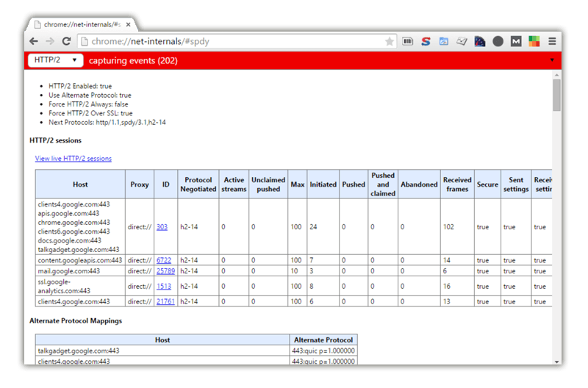Click the HTTP/2 Enabled: true line

pyautogui.click(x=80, y=86)
